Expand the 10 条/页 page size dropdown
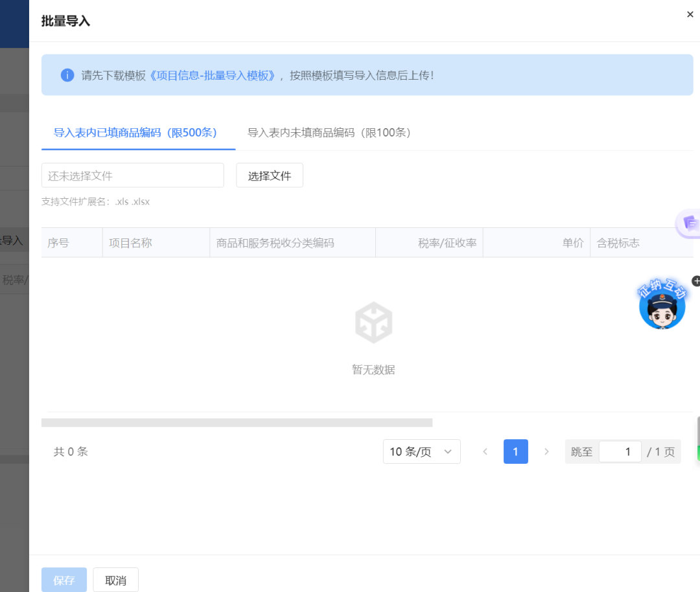This screenshot has width=700, height=592. (x=421, y=451)
